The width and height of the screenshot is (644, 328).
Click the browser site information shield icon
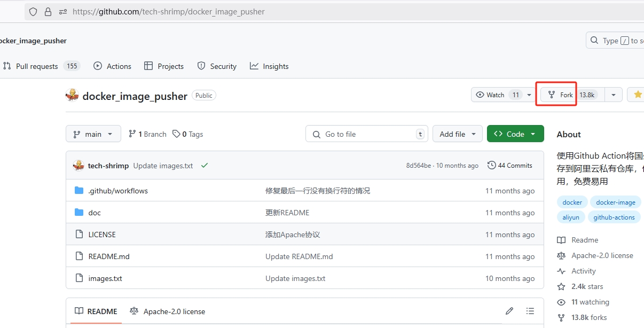click(33, 12)
